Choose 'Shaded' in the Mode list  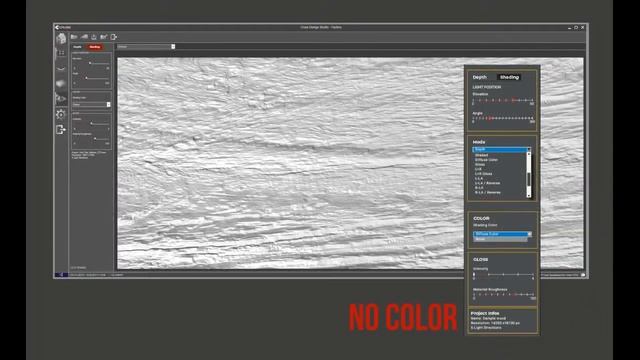coord(482,155)
